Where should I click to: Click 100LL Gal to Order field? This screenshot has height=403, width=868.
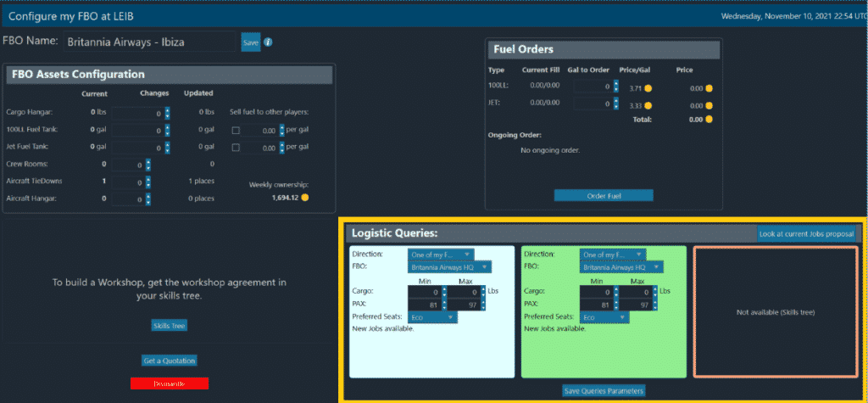point(593,87)
